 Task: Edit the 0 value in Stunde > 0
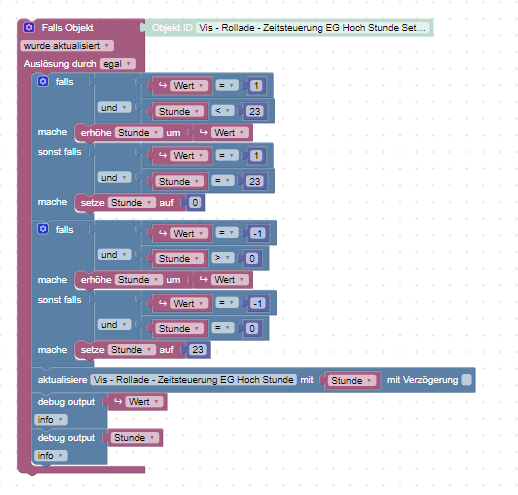click(252, 258)
